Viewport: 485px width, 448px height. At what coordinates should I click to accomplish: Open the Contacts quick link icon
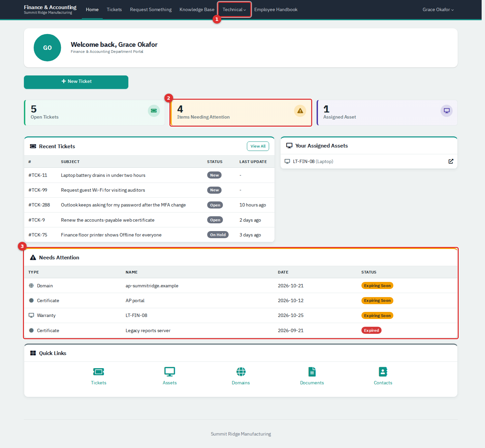click(x=383, y=372)
